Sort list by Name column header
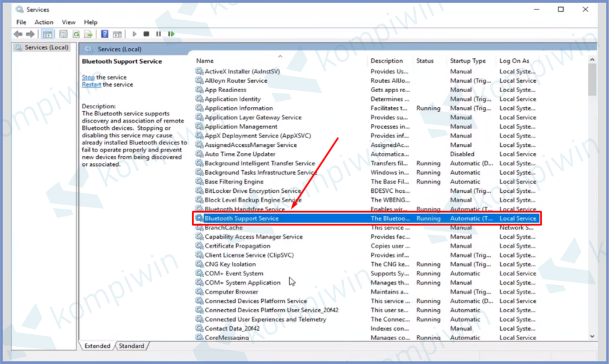 click(205, 61)
